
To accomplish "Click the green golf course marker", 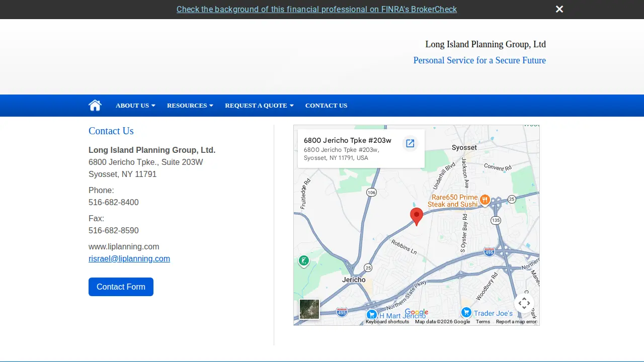I will 303,260.
